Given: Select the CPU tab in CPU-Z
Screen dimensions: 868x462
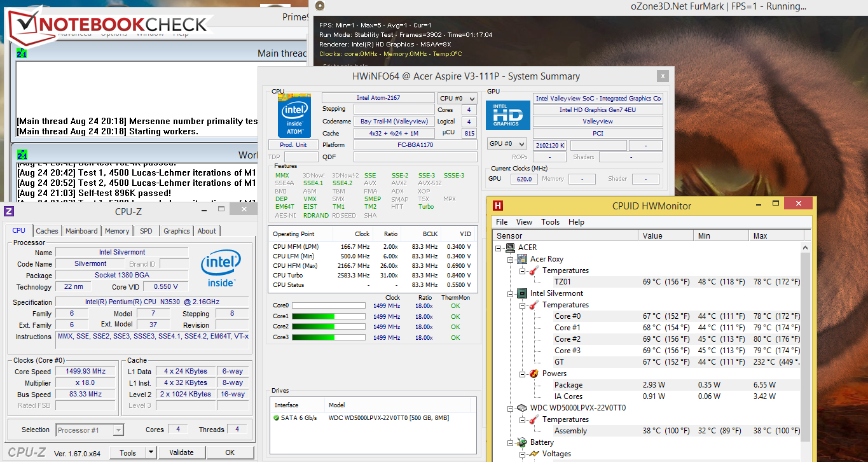Looking at the screenshot, I should pos(19,230).
